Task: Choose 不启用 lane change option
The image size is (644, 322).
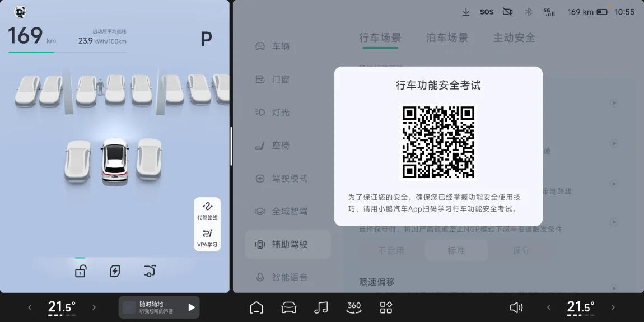Action: click(391, 250)
